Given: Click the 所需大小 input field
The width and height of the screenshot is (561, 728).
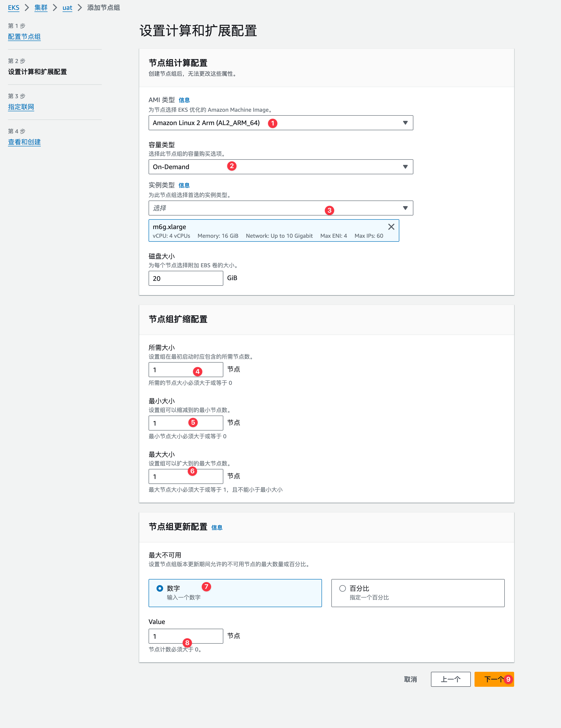Looking at the screenshot, I should click(x=186, y=370).
